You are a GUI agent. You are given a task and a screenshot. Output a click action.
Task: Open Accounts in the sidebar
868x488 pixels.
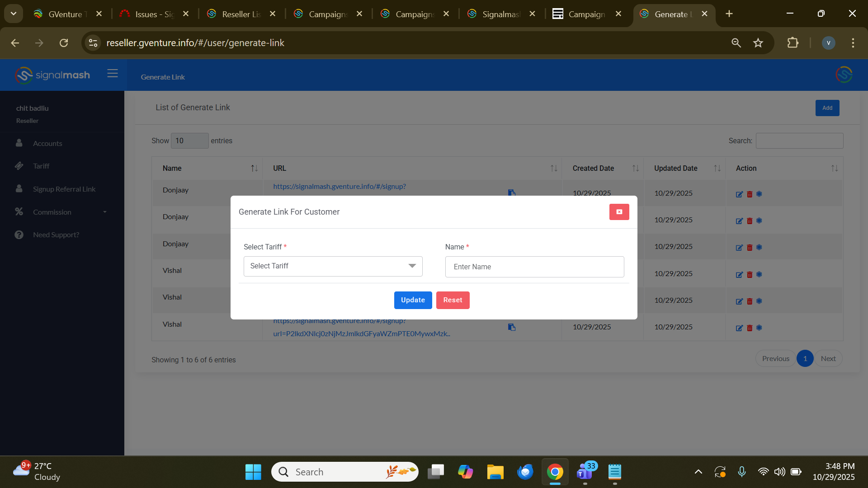pyautogui.click(x=47, y=143)
